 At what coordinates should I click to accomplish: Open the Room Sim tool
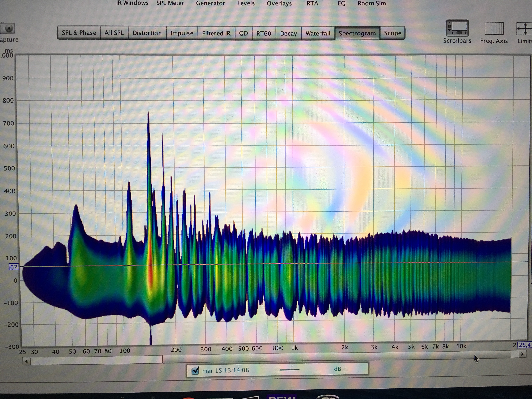click(x=372, y=3)
